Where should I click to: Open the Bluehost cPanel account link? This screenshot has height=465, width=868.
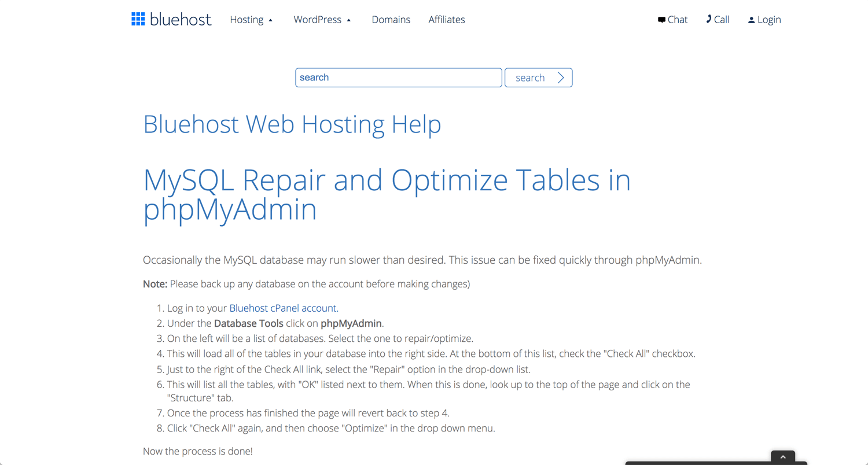click(x=283, y=308)
